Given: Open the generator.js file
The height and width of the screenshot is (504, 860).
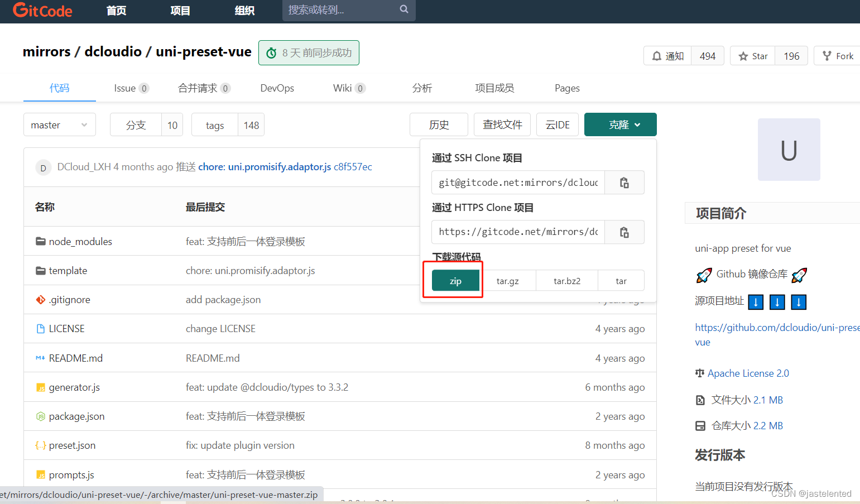Looking at the screenshot, I should click(x=74, y=387).
